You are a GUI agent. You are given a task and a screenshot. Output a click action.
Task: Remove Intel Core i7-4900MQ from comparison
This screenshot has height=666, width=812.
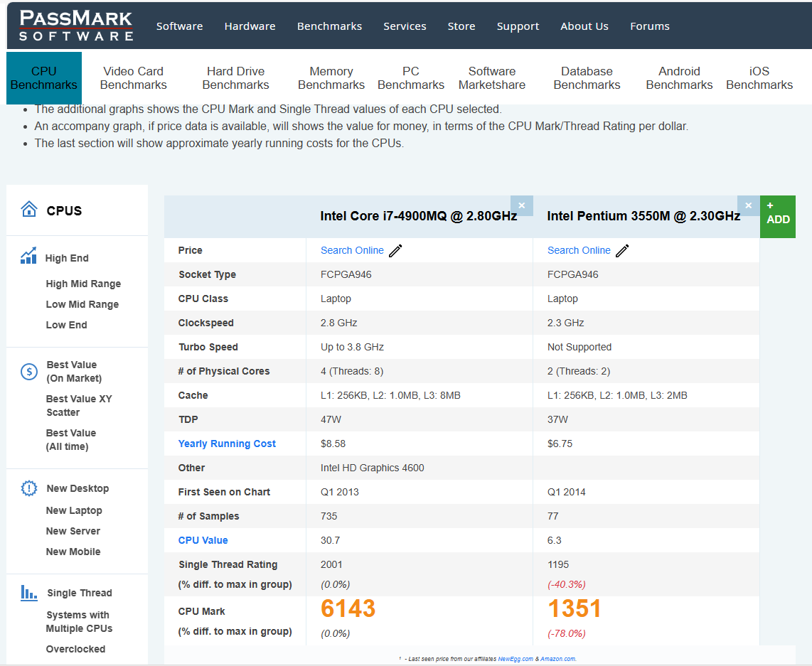(521, 205)
